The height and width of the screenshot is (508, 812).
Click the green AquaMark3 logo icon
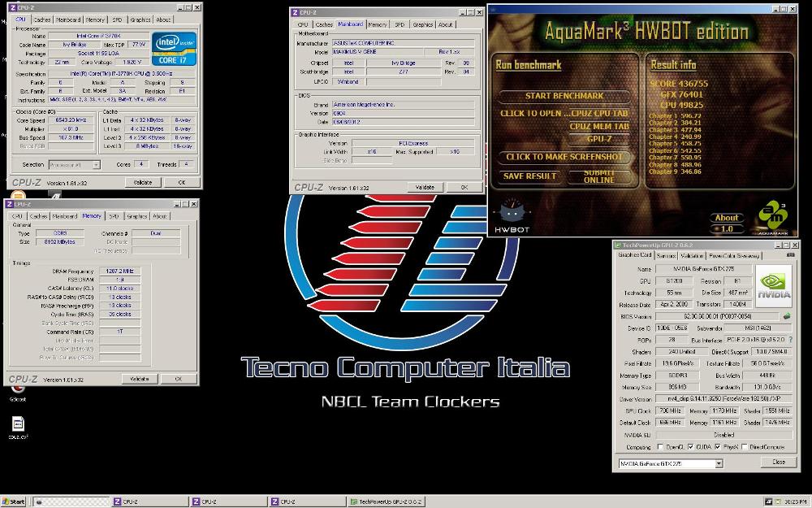773,216
